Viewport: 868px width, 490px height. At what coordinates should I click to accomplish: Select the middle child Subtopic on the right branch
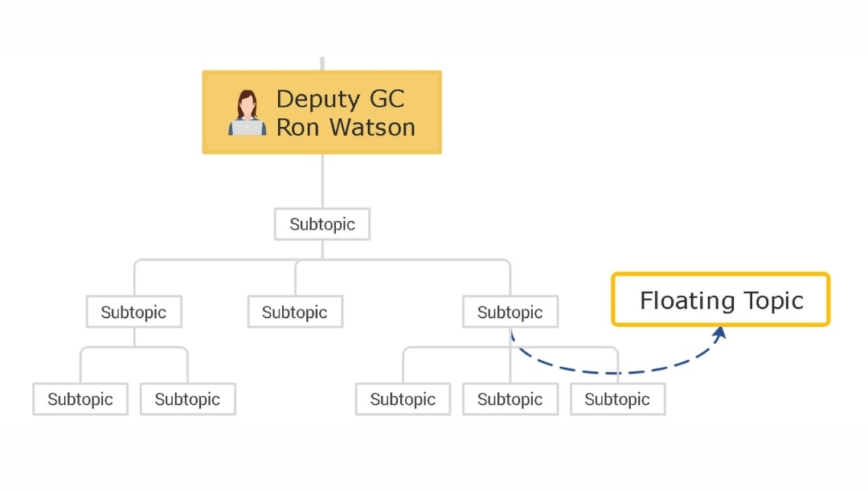[x=510, y=398]
